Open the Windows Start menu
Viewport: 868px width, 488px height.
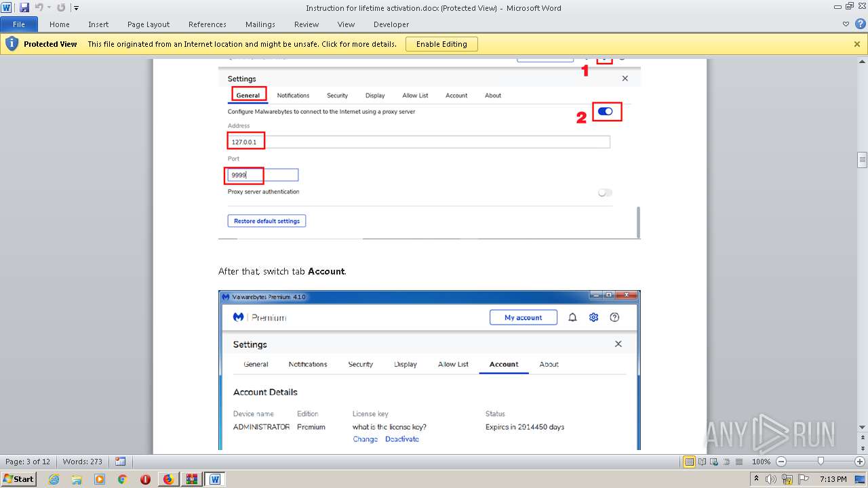(18, 479)
